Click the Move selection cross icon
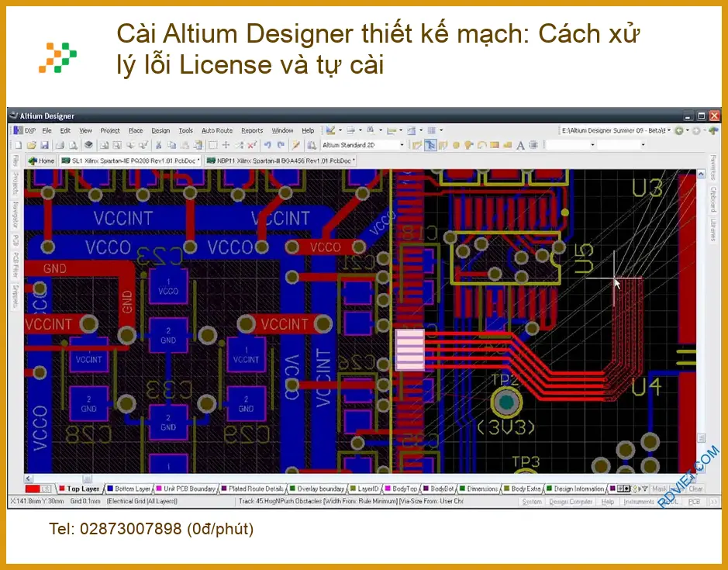The image size is (728, 570). point(226,145)
